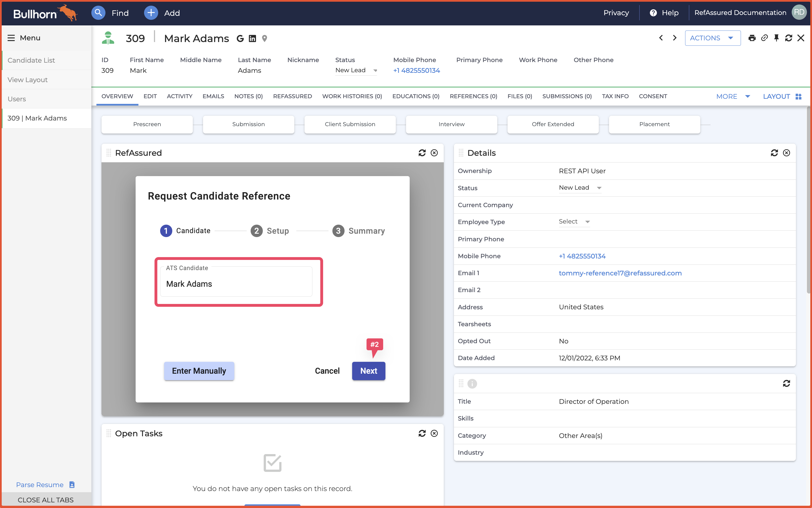The image size is (812, 508).
Task: Click the Offer Extended stage button
Action: pyautogui.click(x=553, y=124)
